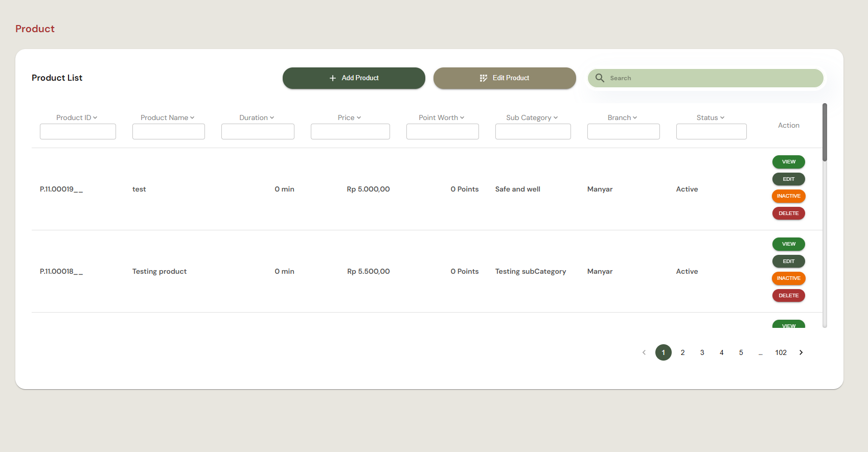
Task: Sort by Product ID column chevron
Action: pos(95,117)
